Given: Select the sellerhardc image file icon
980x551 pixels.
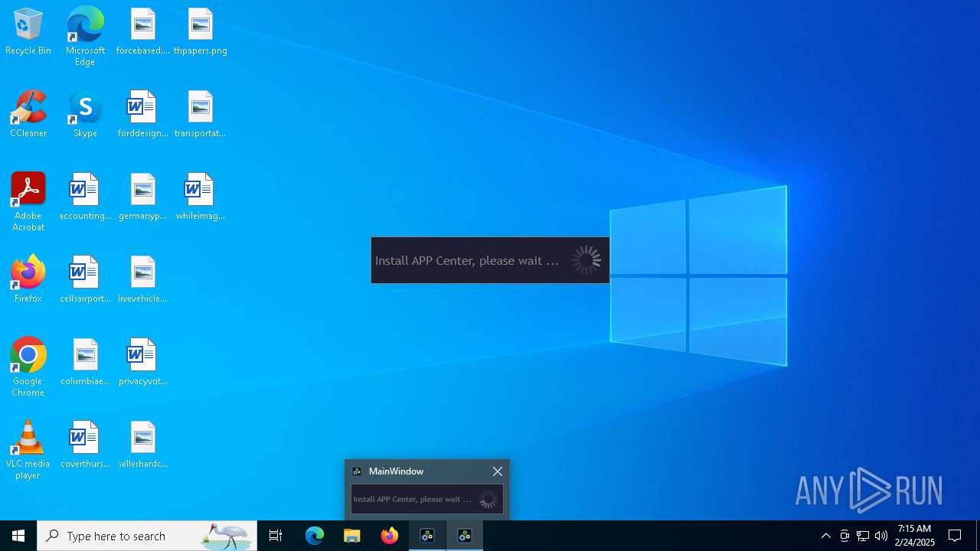Looking at the screenshot, I should point(142,445).
